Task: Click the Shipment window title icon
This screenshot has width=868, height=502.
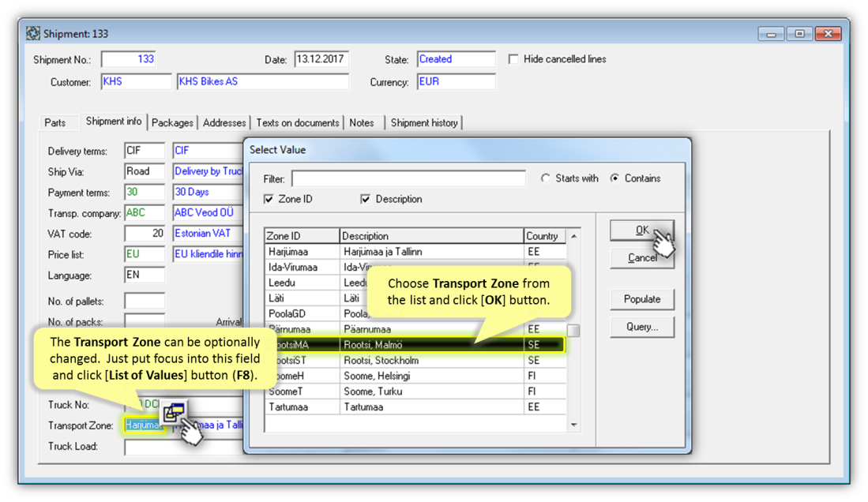Action: pyautogui.click(x=33, y=34)
